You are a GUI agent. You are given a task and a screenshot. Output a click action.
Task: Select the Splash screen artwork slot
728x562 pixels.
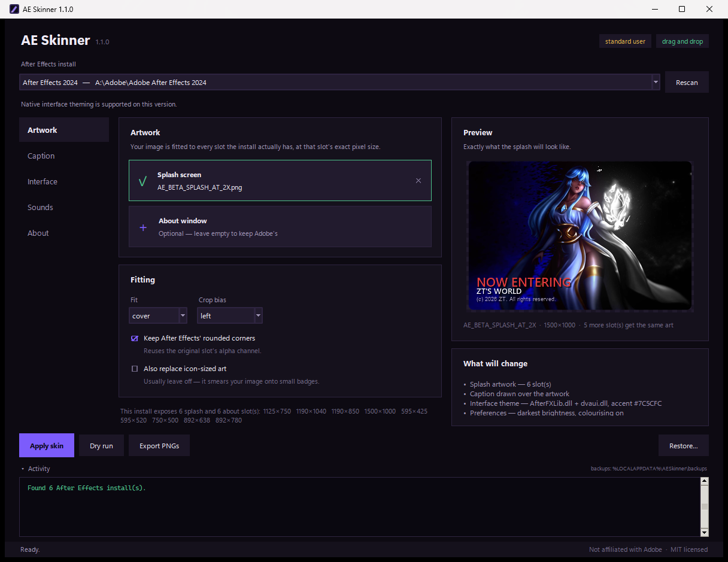tap(280, 180)
